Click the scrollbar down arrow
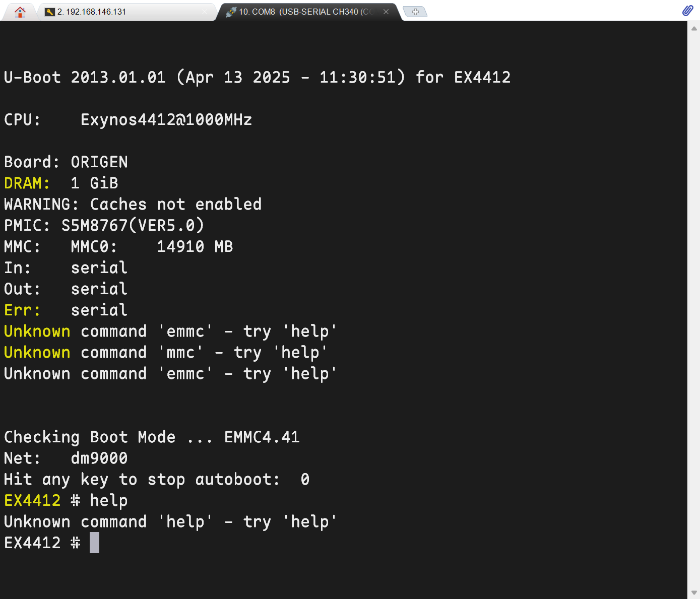Image resolution: width=700 pixels, height=599 pixels. click(694, 592)
